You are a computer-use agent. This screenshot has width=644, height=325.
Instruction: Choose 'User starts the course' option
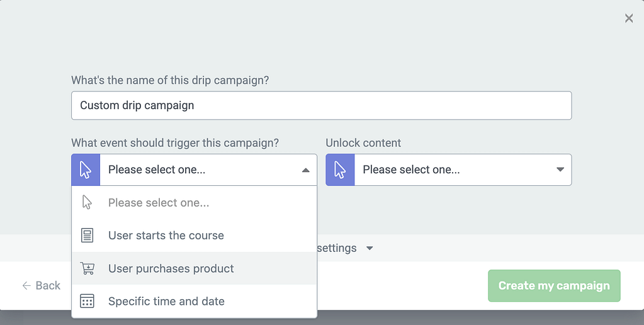pyautogui.click(x=195, y=236)
